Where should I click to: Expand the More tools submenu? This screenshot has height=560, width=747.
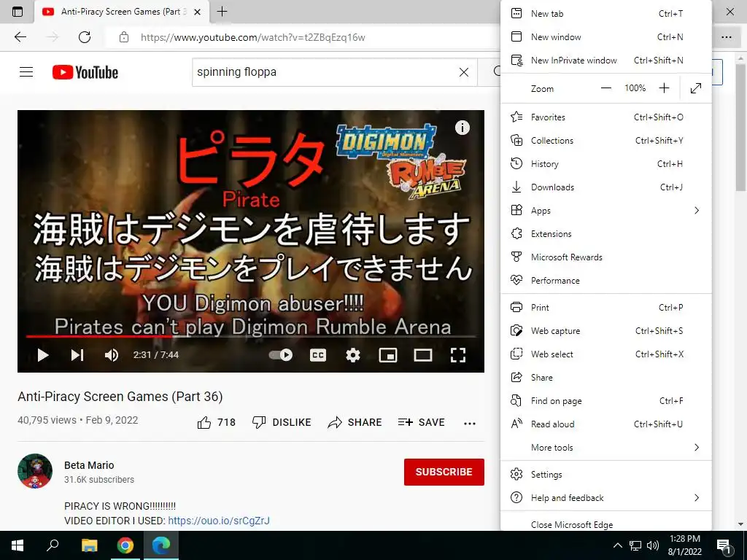click(606, 448)
